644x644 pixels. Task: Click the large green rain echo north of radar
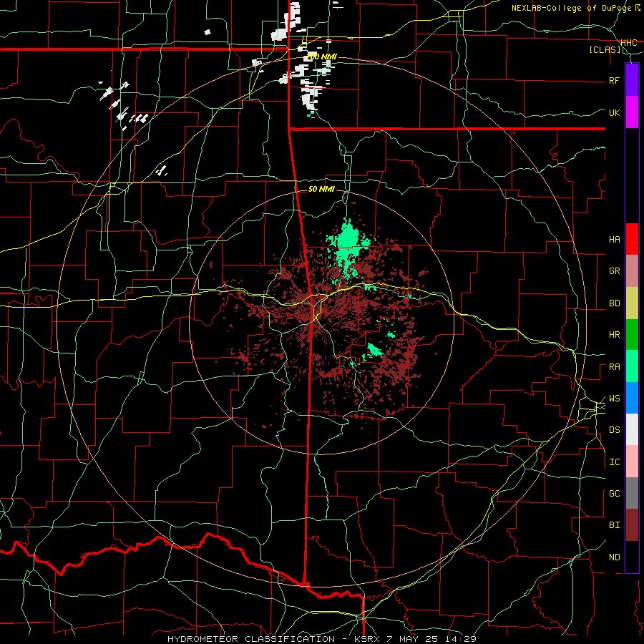coord(348,245)
